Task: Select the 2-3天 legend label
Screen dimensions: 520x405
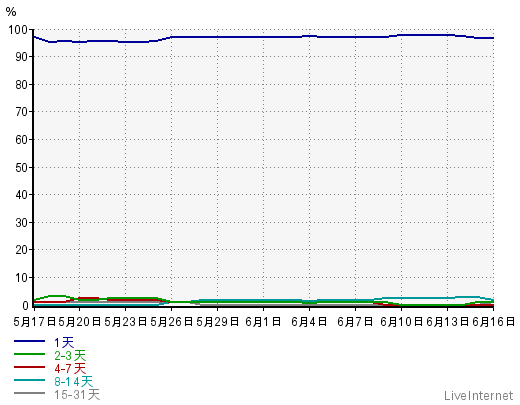Action: coord(70,355)
